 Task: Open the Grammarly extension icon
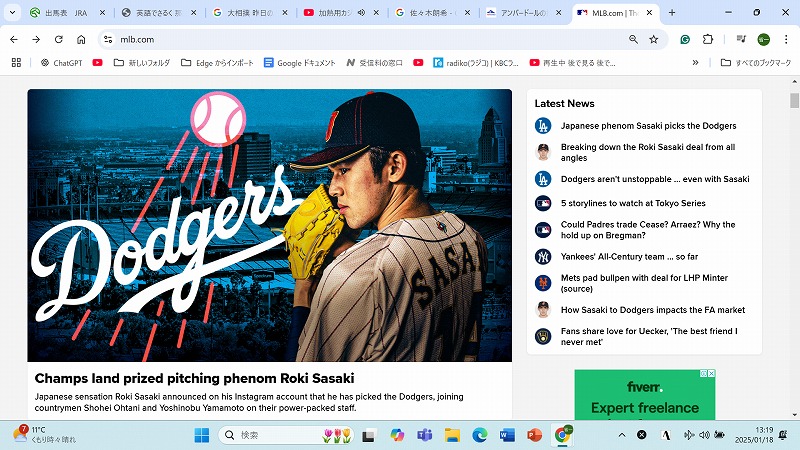[x=685, y=39]
